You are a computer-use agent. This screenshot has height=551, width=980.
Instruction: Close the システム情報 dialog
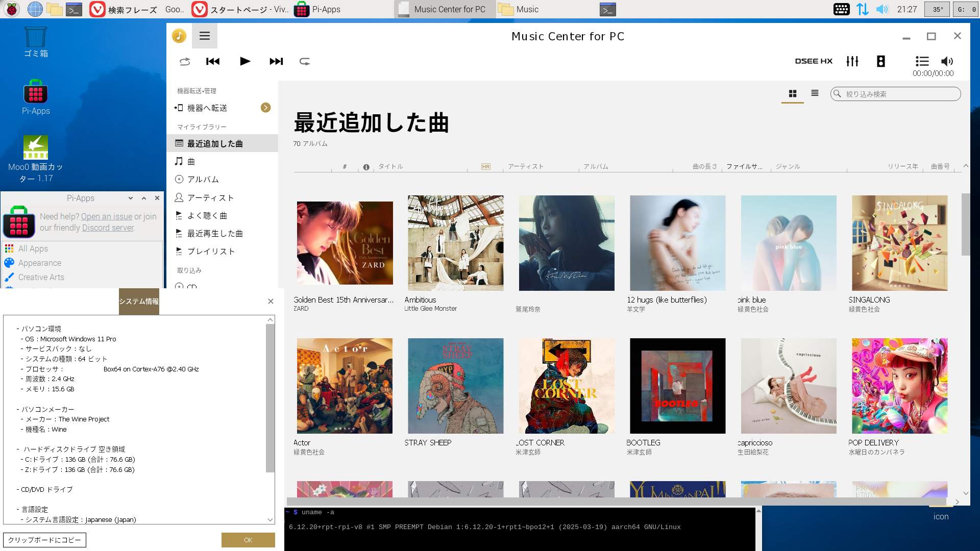(271, 301)
